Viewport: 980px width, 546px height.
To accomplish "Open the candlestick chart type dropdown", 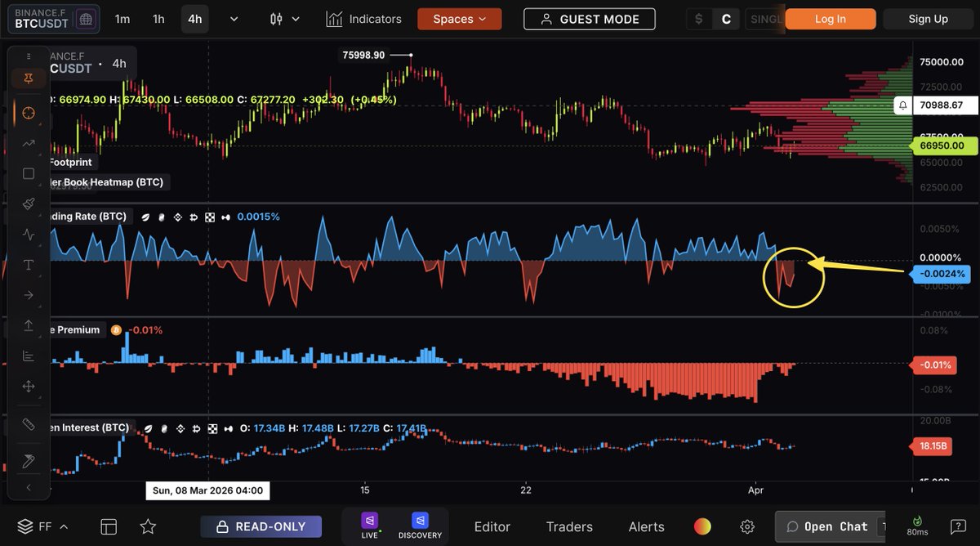I will pos(285,19).
